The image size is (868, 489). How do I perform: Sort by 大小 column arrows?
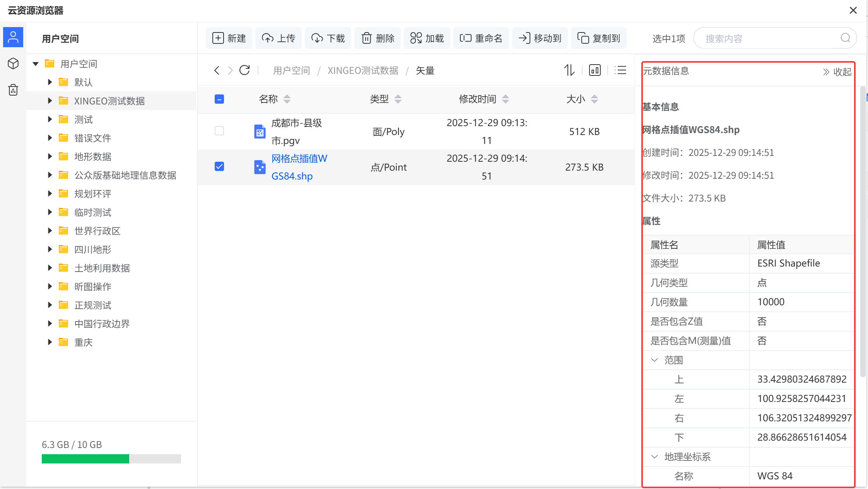595,99
